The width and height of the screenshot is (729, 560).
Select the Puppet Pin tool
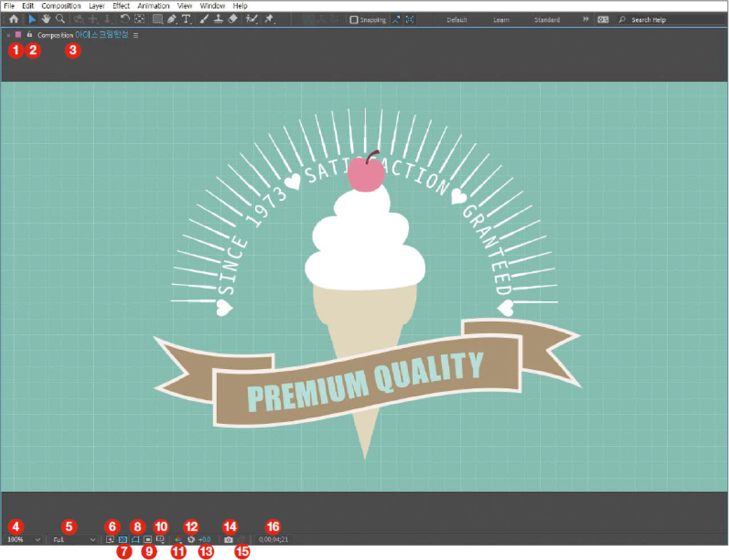pyautogui.click(x=269, y=19)
